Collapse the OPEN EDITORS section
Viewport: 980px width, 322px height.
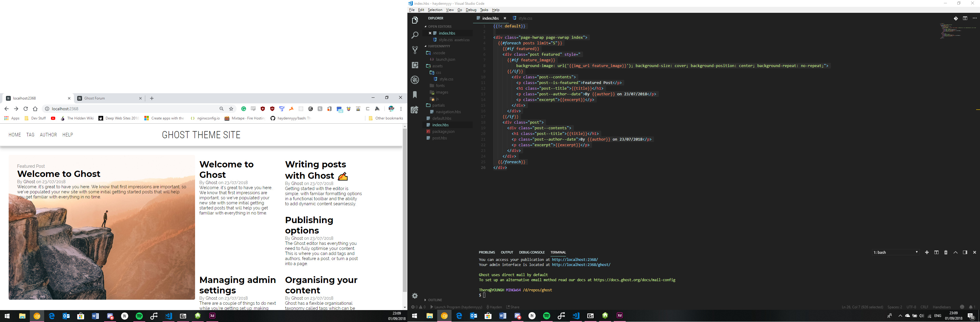[x=439, y=27]
